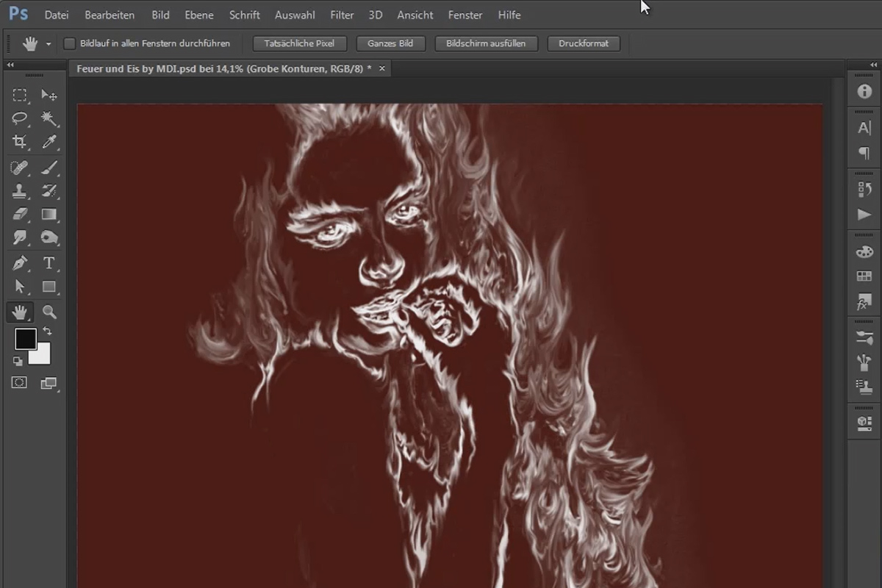The image size is (882, 588).
Task: Open the Ebene menu
Action: tap(199, 15)
